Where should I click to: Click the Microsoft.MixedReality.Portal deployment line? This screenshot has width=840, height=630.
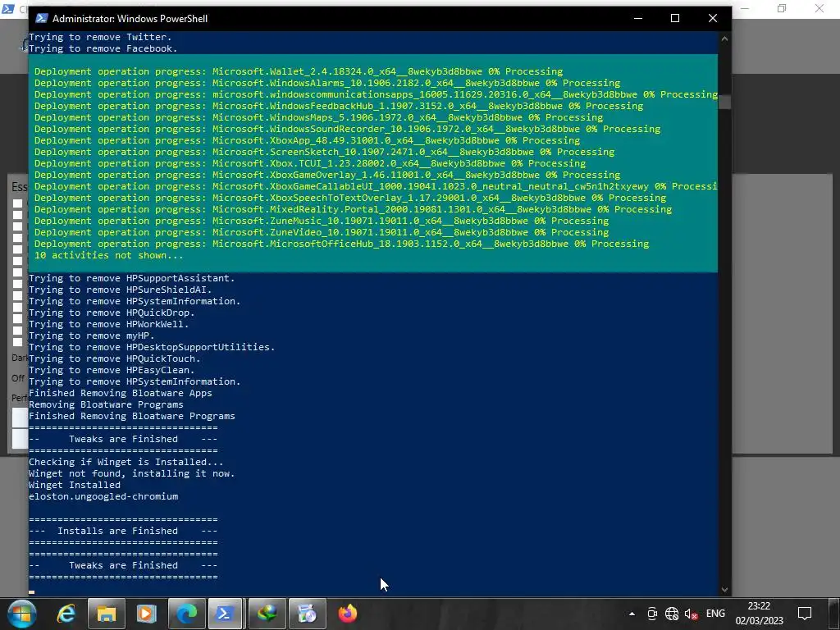tap(353, 209)
